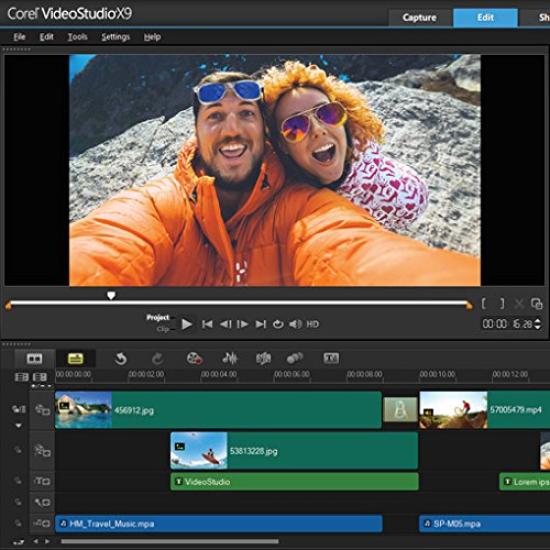The image size is (550, 550).
Task: Click the 00:00:08.00 ruler mark
Action: coord(364,374)
